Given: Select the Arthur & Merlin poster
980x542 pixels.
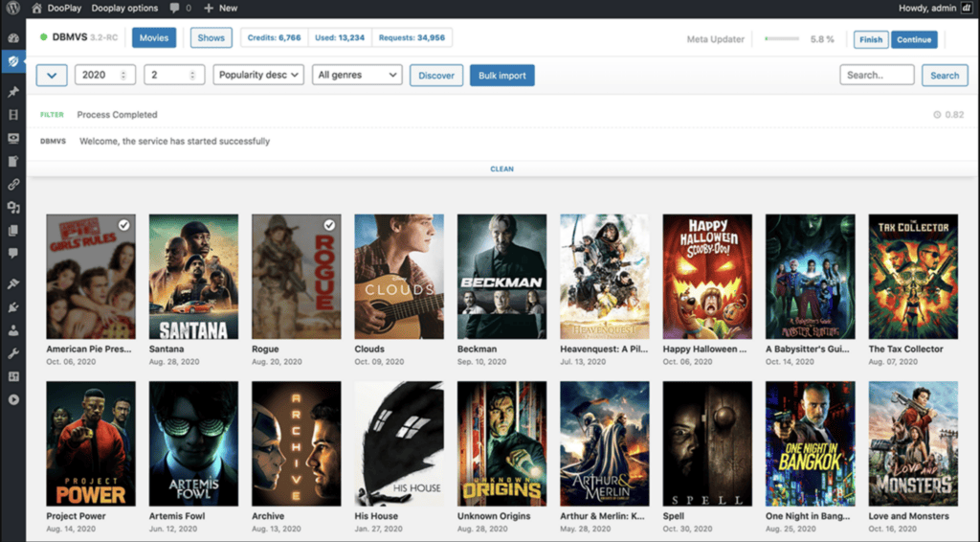Looking at the screenshot, I should pyautogui.click(x=605, y=444).
